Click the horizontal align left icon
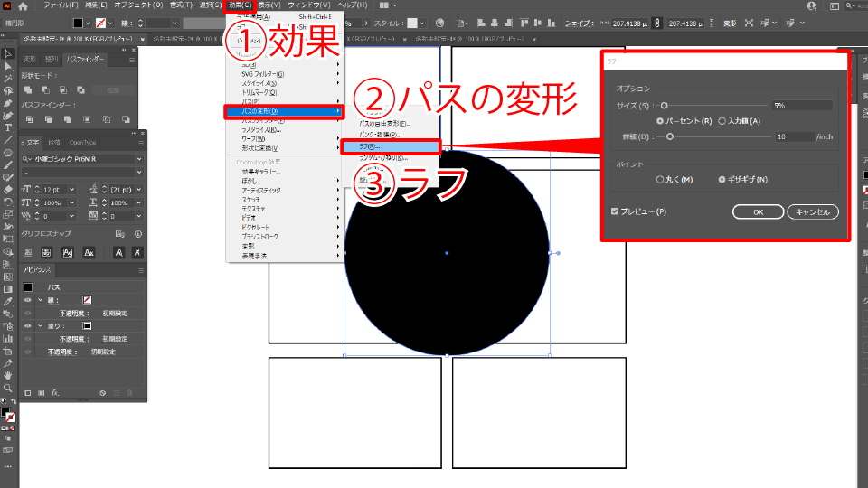The image size is (868, 488). point(481,23)
